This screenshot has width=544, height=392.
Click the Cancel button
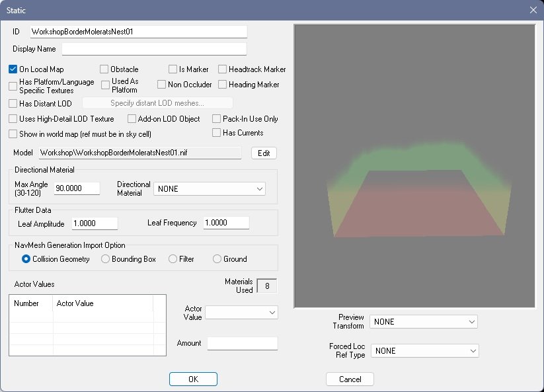[350, 379]
